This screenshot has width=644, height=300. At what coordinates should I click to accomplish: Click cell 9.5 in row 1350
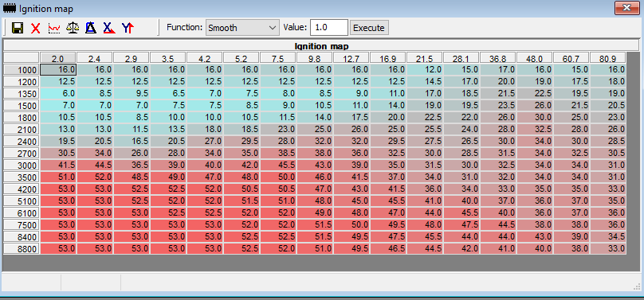coord(132,93)
